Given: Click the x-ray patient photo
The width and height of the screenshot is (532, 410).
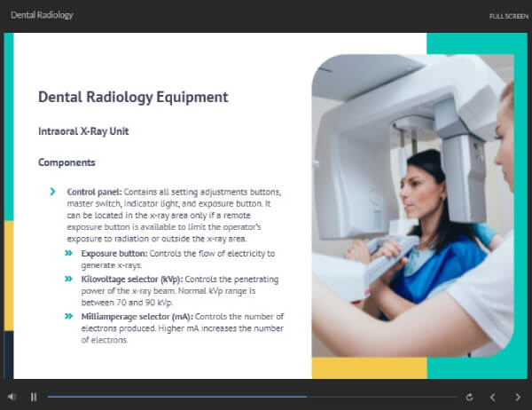Looking at the screenshot, I should pos(412,206).
